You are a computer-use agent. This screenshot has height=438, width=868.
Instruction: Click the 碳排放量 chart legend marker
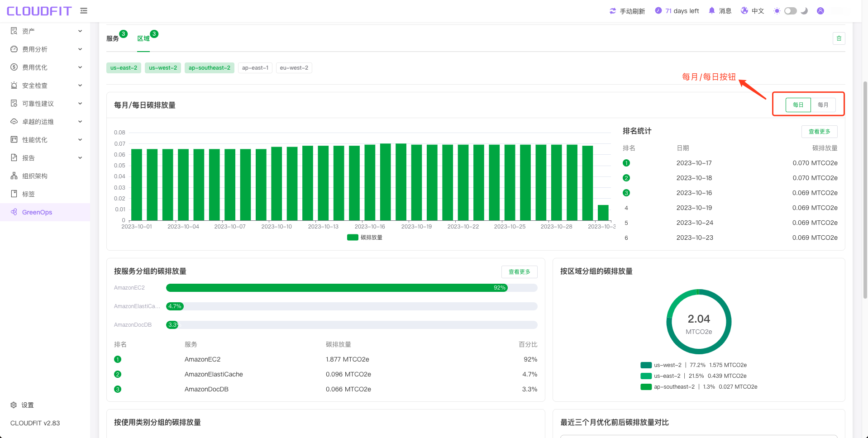point(353,238)
